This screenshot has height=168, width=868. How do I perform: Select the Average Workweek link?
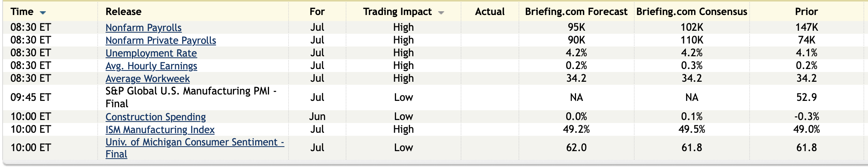148,79
